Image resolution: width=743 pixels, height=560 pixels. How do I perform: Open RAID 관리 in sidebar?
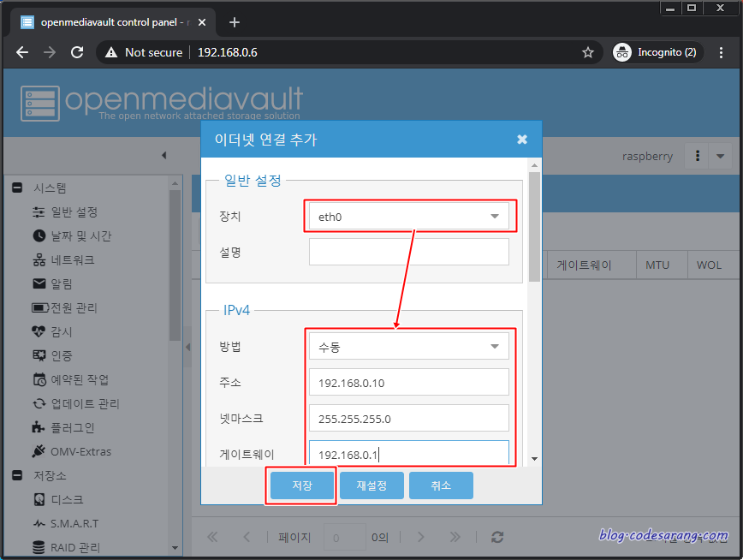[75, 547]
